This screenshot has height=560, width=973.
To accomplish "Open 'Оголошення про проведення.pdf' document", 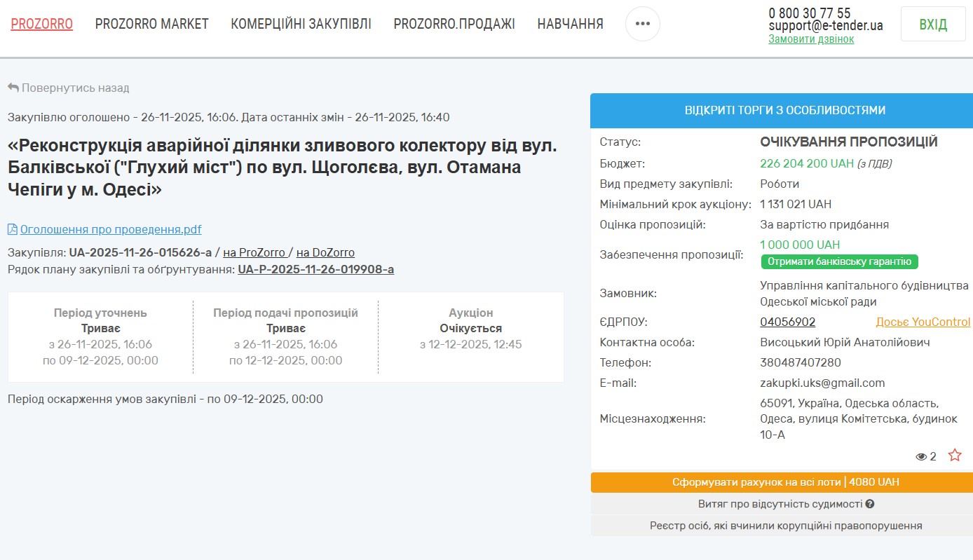I will click(x=111, y=229).
